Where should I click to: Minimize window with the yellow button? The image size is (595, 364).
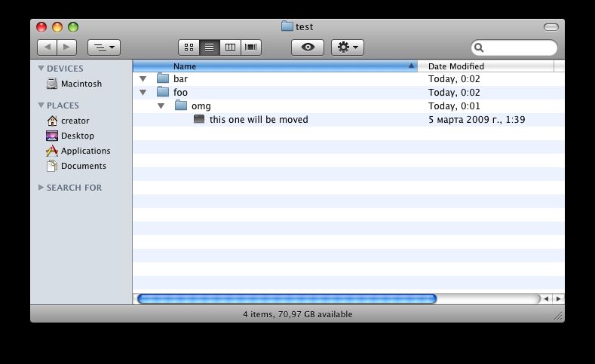[57, 27]
